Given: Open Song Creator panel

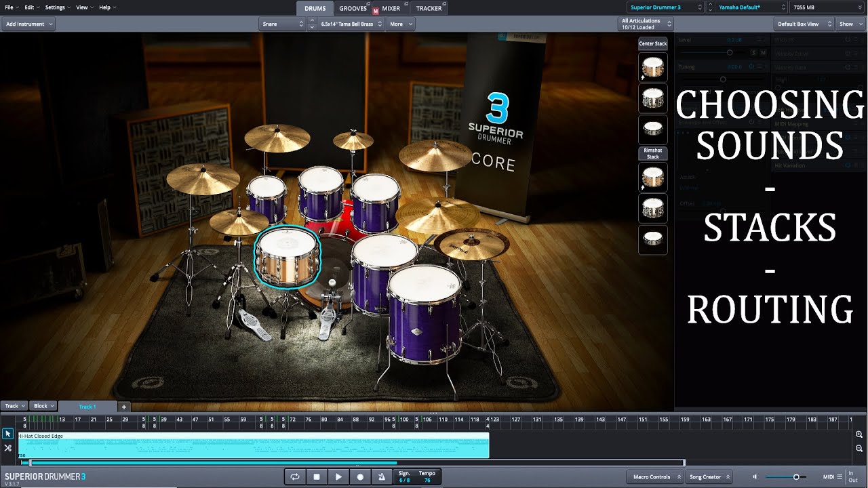Looking at the screenshot, I should coord(709,477).
